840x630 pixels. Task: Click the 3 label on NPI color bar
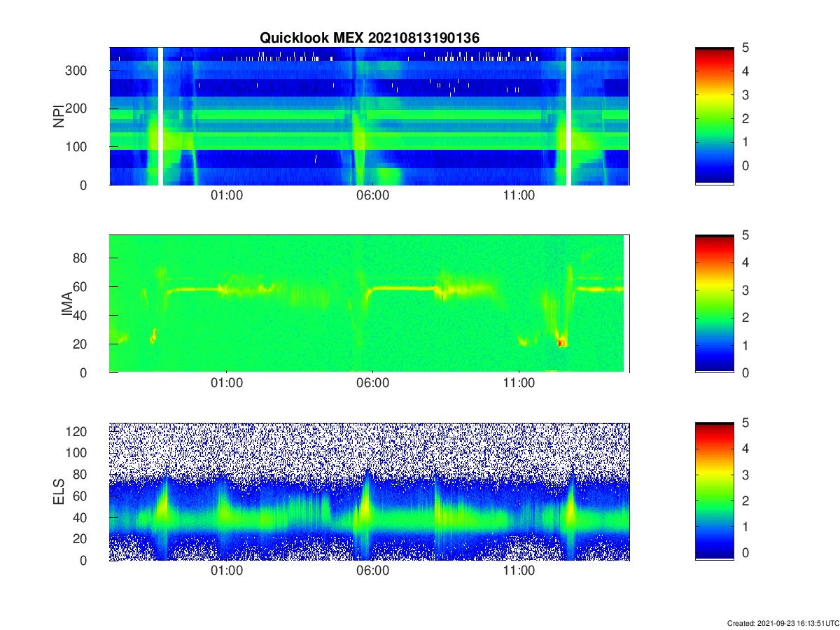pos(745,94)
